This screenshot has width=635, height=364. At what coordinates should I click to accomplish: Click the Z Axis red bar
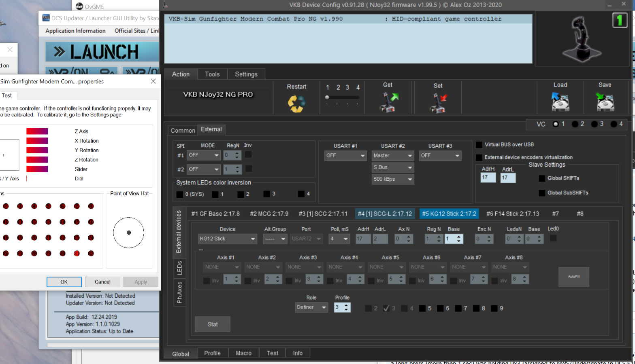click(37, 131)
